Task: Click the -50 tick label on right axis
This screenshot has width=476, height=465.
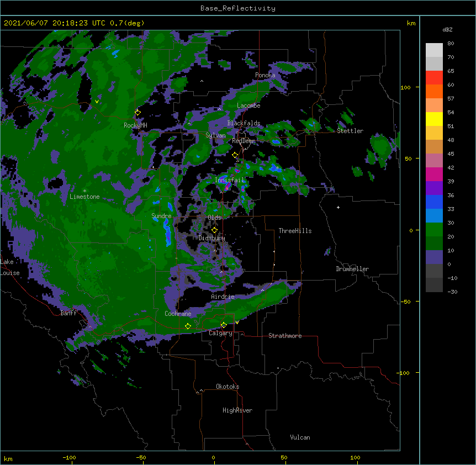Action: pyautogui.click(x=405, y=302)
